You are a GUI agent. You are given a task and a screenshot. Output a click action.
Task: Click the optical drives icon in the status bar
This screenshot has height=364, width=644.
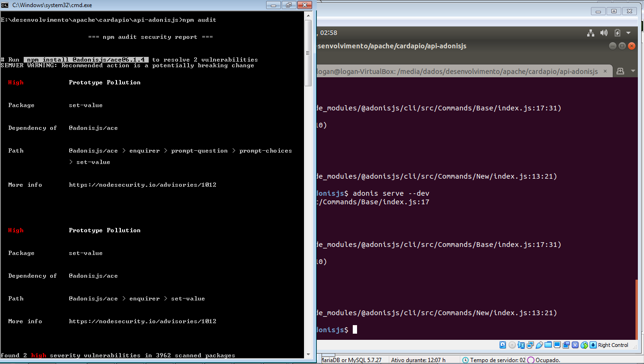click(x=512, y=345)
